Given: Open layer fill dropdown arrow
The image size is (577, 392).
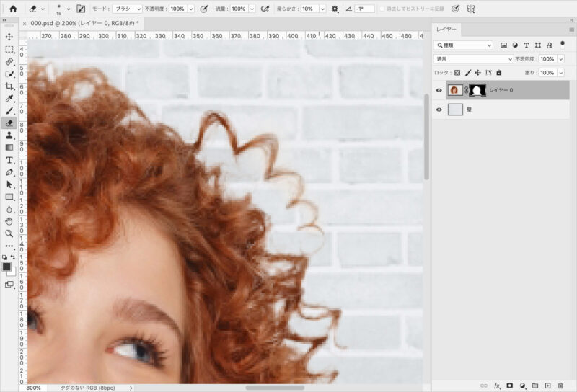Looking at the screenshot, I should click(561, 73).
